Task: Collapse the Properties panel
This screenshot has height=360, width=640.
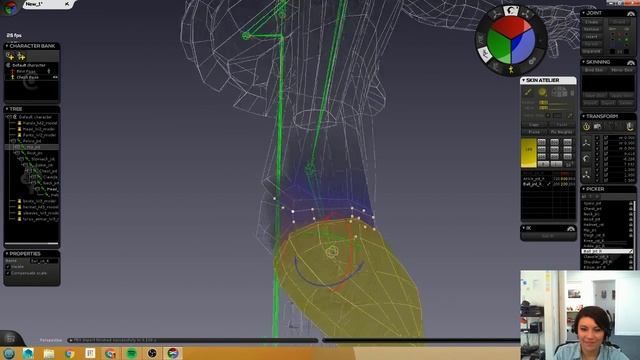Action: coord(7,253)
